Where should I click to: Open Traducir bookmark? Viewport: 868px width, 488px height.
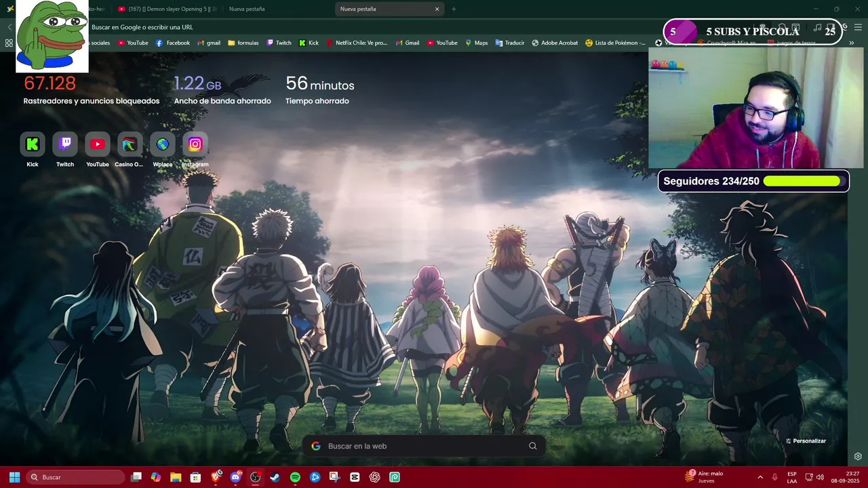click(x=510, y=43)
